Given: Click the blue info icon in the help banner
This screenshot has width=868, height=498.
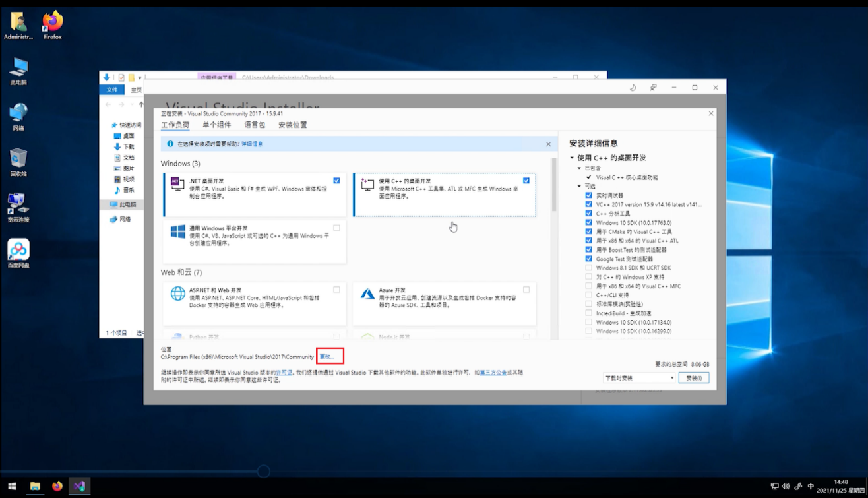Looking at the screenshot, I should 170,144.
